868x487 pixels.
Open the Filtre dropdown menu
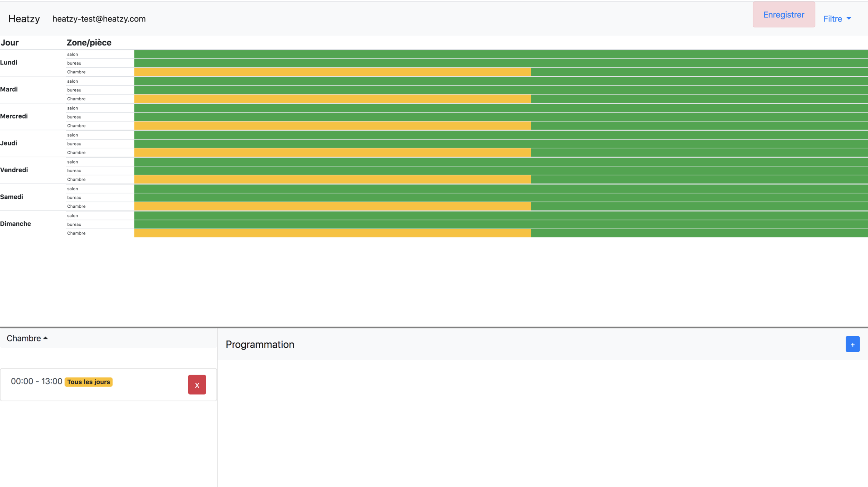837,19
